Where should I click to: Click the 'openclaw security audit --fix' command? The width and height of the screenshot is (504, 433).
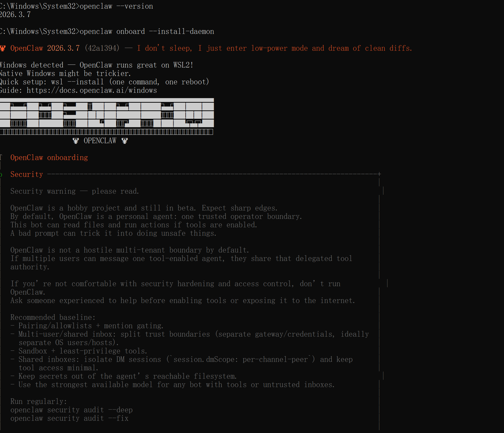pyautogui.click(x=70, y=418)
